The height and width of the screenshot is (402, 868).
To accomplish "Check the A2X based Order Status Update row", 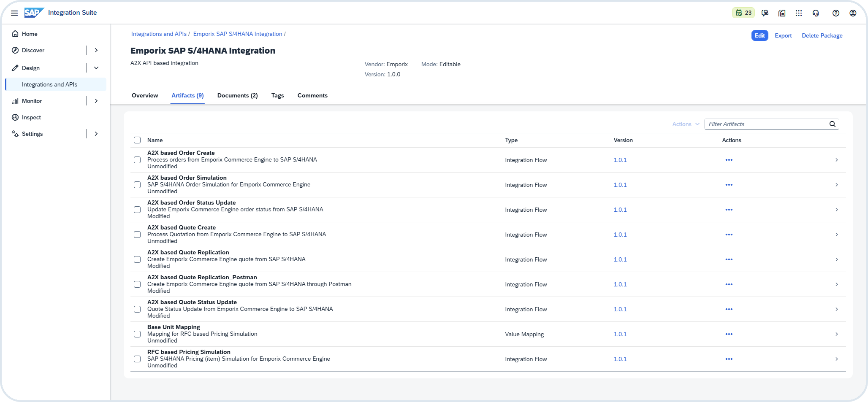I will (137, 210).
